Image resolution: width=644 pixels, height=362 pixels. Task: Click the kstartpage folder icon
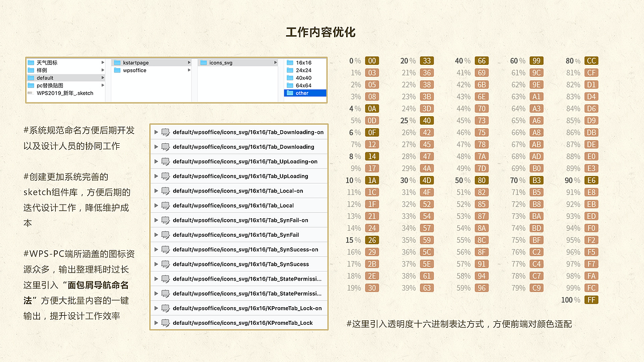(x=117, y=63)
